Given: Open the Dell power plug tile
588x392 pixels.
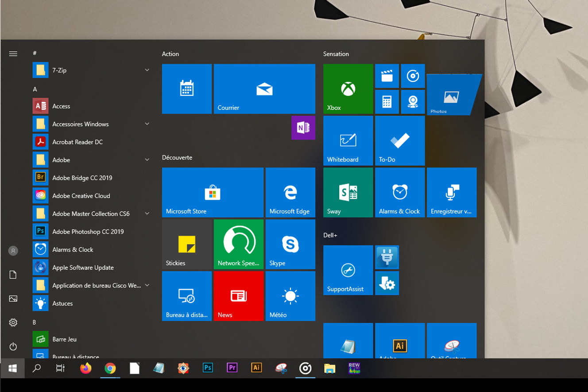Looking at the screenshot, I should click(387, 257).
